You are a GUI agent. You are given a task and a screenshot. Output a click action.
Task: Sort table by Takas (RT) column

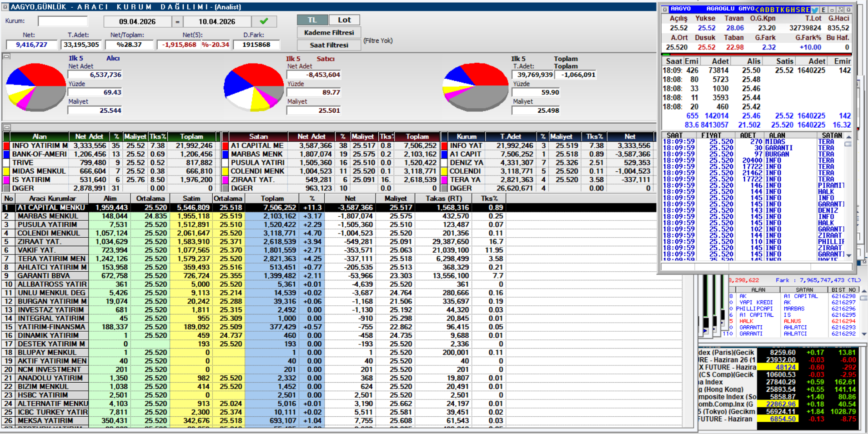(444, 199)
